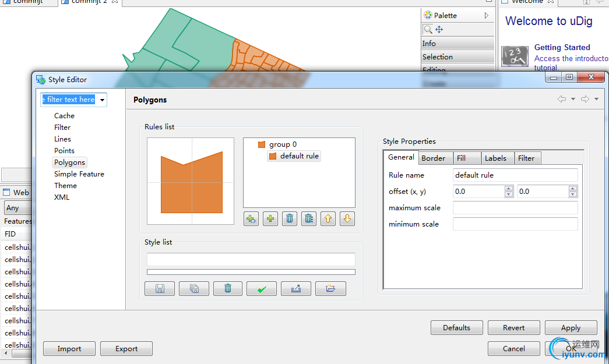Open the Any dropdown in table view

[x=18, y=207]
